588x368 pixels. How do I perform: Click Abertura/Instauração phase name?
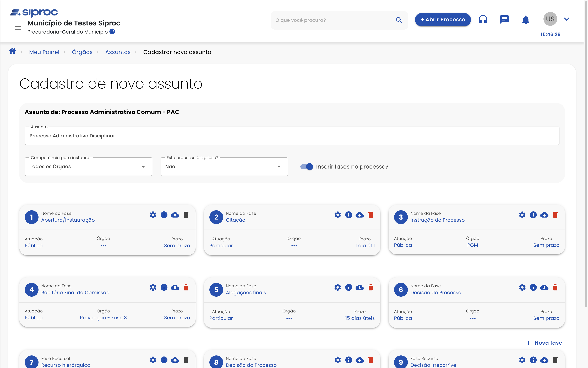tap(68, 220)
